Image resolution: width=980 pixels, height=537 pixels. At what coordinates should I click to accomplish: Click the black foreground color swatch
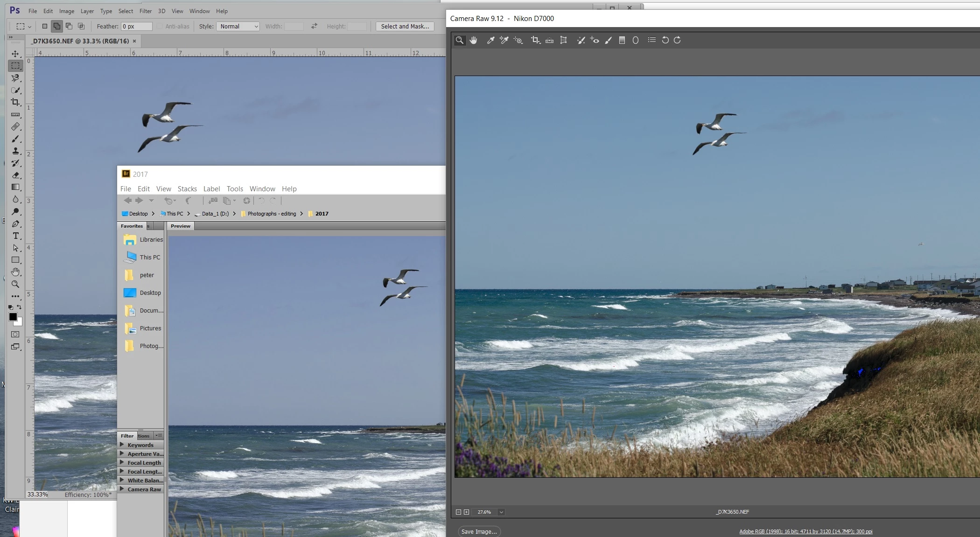tap(13, 317)
